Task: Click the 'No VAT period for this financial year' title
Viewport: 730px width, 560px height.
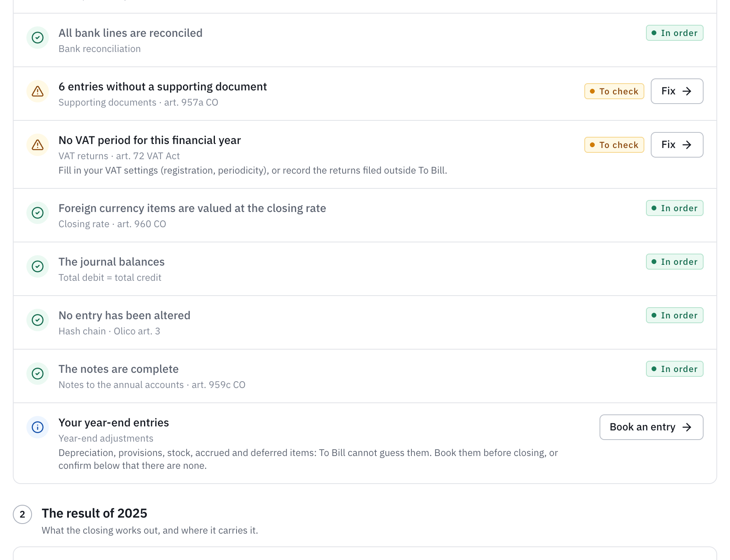Action: tap(150, 140)
